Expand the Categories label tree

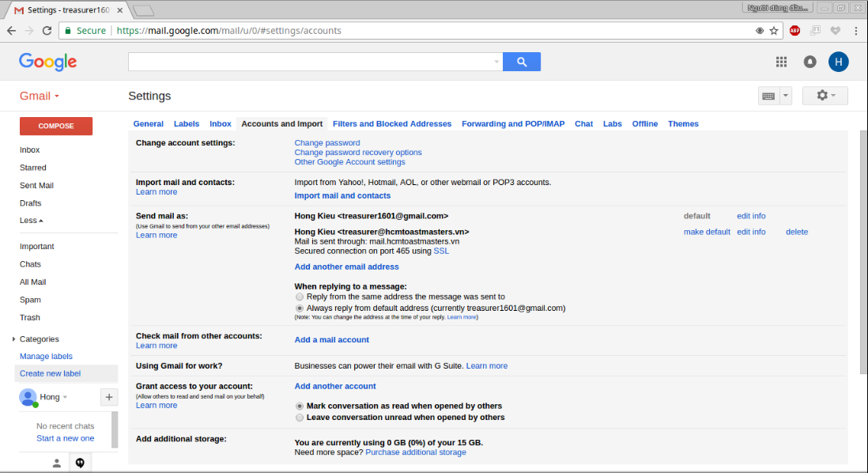coord(14,339)
